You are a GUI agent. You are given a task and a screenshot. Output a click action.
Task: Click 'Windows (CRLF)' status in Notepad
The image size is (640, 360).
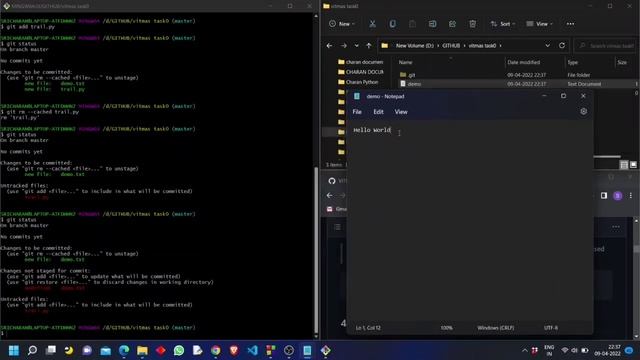click(496, 328)
